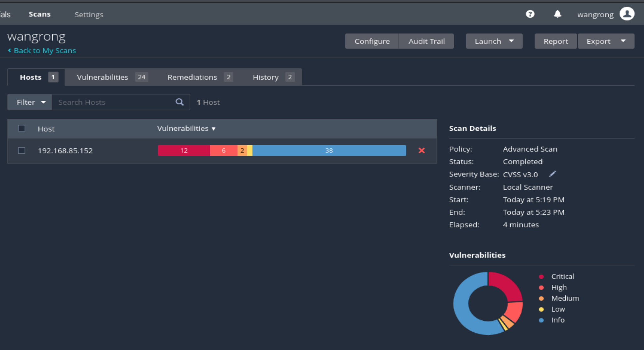
Task: Click the Configure button
Action: click(372, 41)
